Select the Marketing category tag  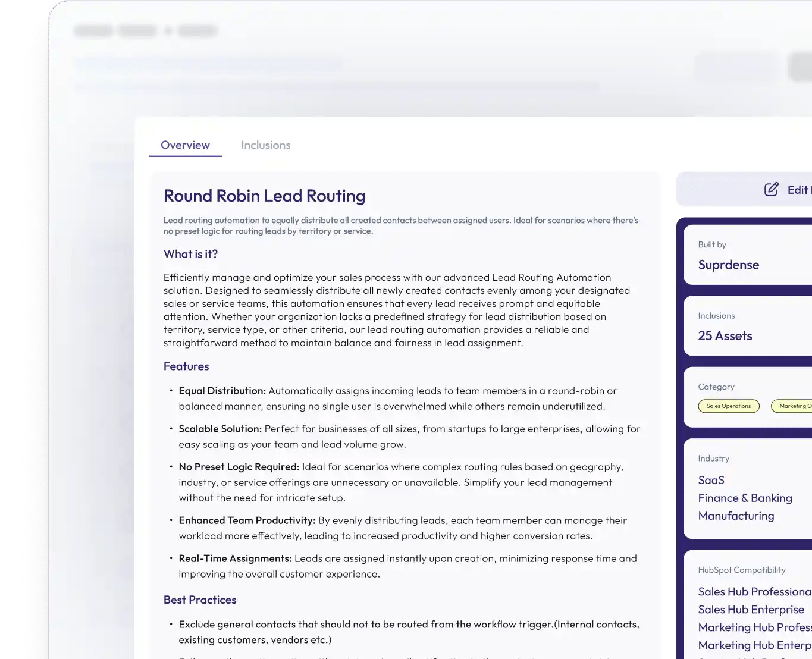click(792, 406)
